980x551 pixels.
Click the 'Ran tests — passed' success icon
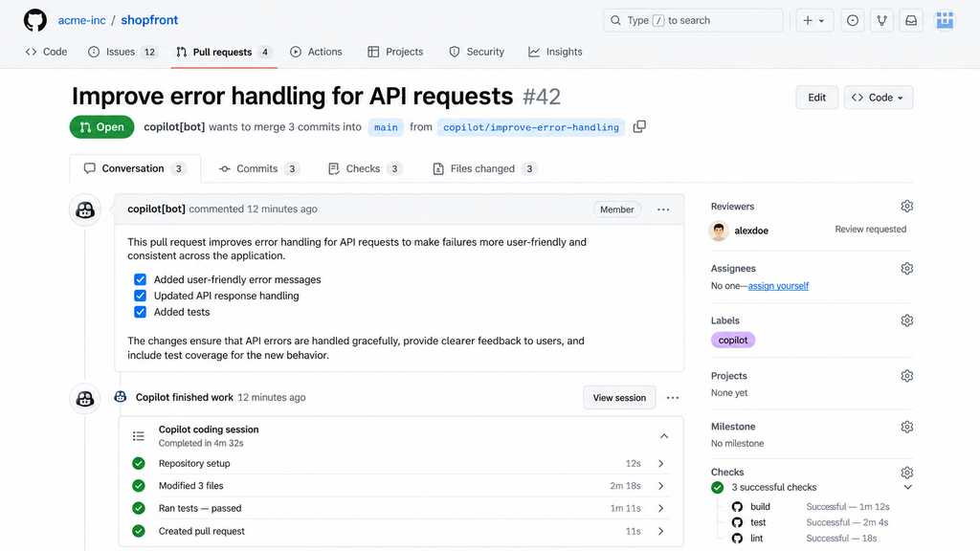tap(139, 509)
